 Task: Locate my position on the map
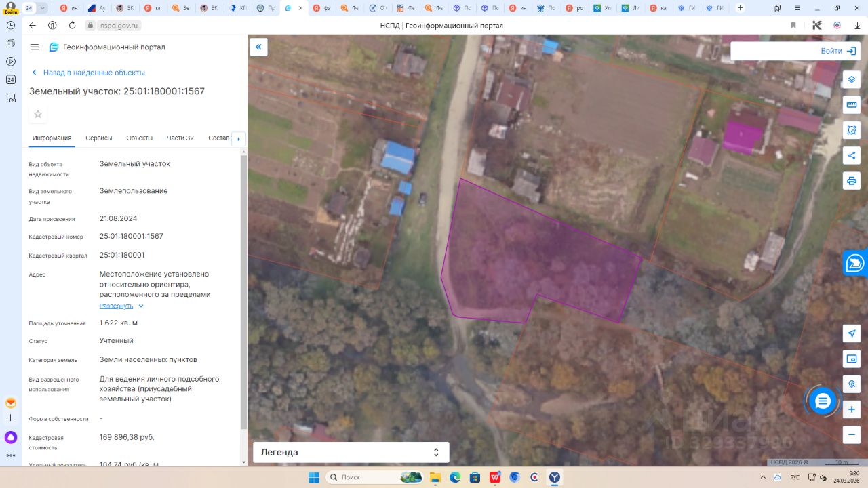coord(852,333)
